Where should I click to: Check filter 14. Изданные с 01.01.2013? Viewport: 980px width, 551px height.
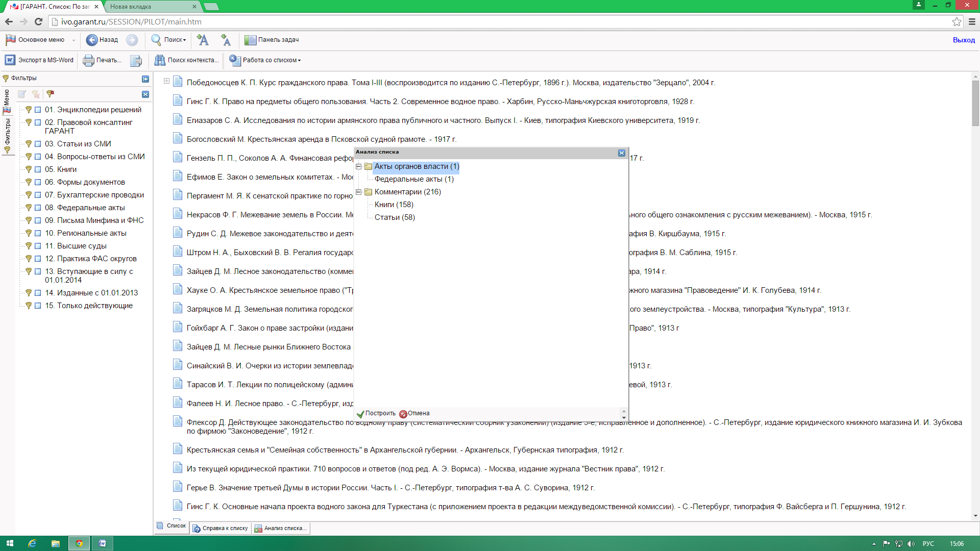tap(38, 293)
